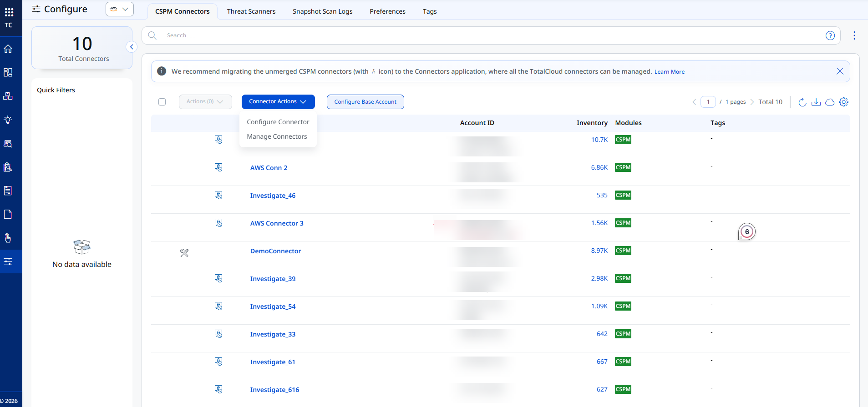868x407 pixels.
Task: Open the DemoConnector link
Action: click(x=276, y=251)
